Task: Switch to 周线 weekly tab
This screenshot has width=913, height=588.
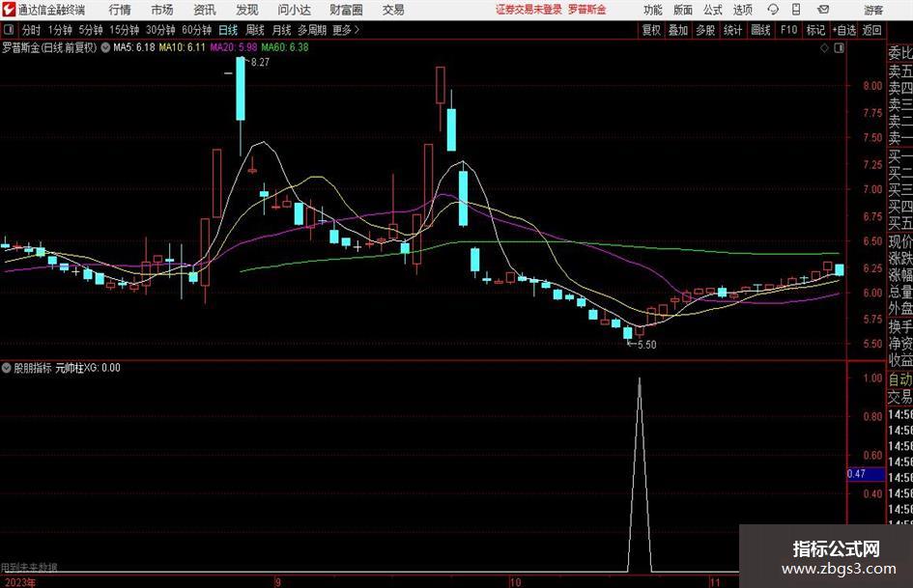Action: (255, 30)
